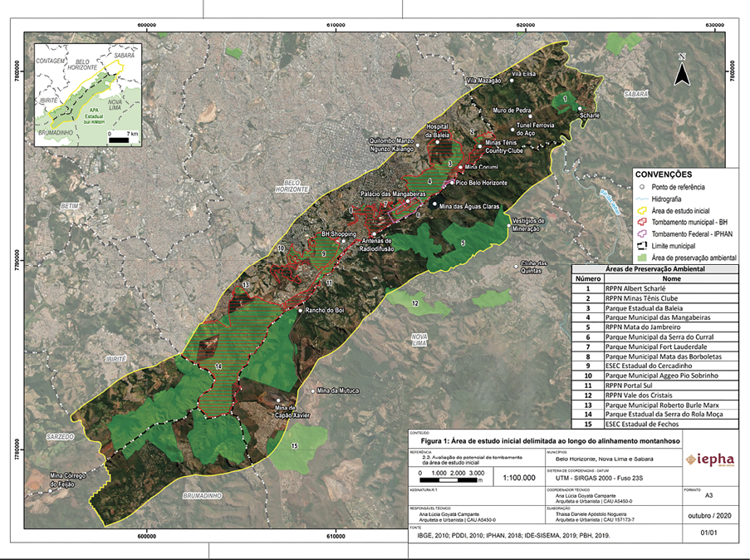Viewport: 750px width, 560px height.
Task: Click the Limite municipal legend symbol
Action: click(640, 247)
